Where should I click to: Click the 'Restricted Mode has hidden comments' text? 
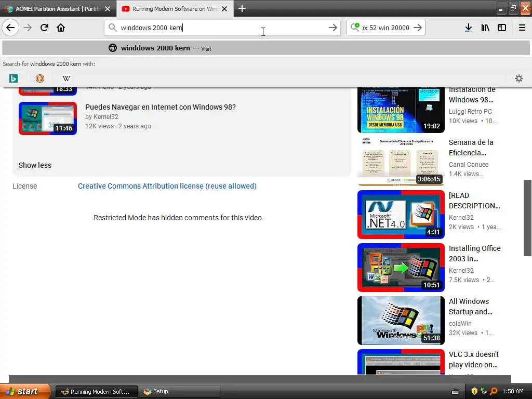179,218
